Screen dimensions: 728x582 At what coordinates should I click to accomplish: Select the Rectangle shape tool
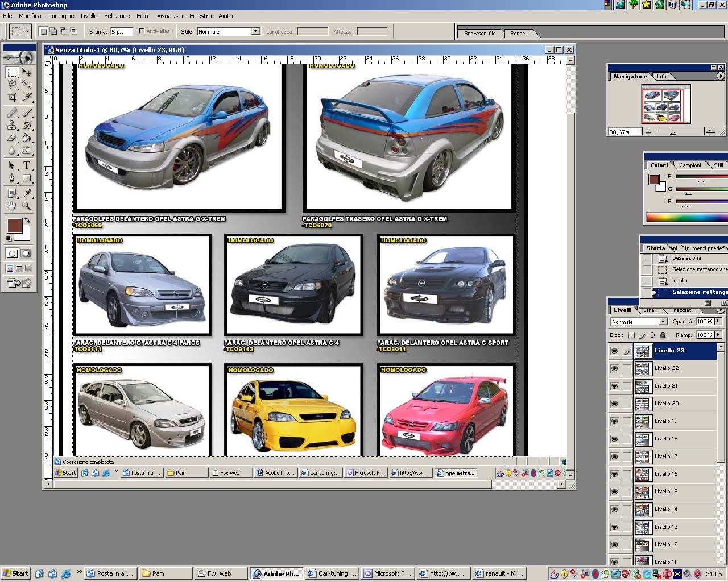pos(26,178)
